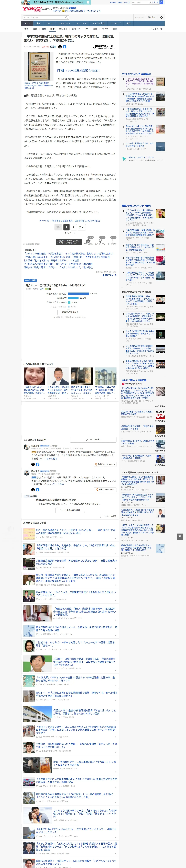The height and width of the screenshot is (868, 186).
Task: Click '価格の安さ' 28.3% poll bar
Action: click(73, 298)
